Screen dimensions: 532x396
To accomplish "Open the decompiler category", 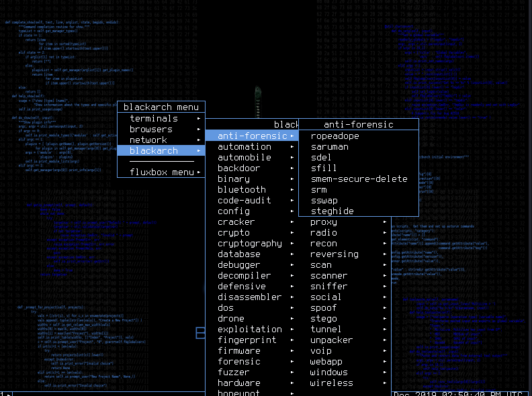I will point(252,276).
